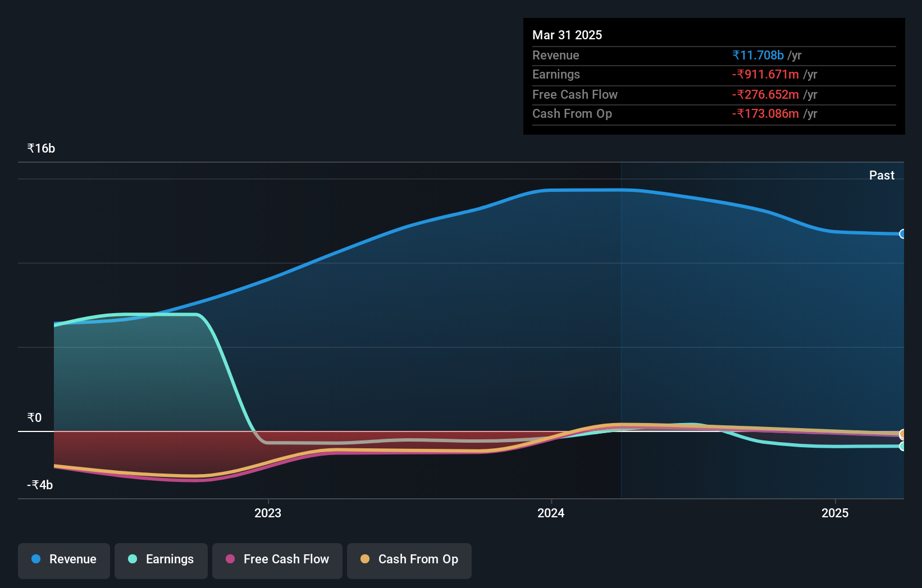922x588 pixels.
Task: Toggle the Cash From Op legend button
Action: coord(409,561)
